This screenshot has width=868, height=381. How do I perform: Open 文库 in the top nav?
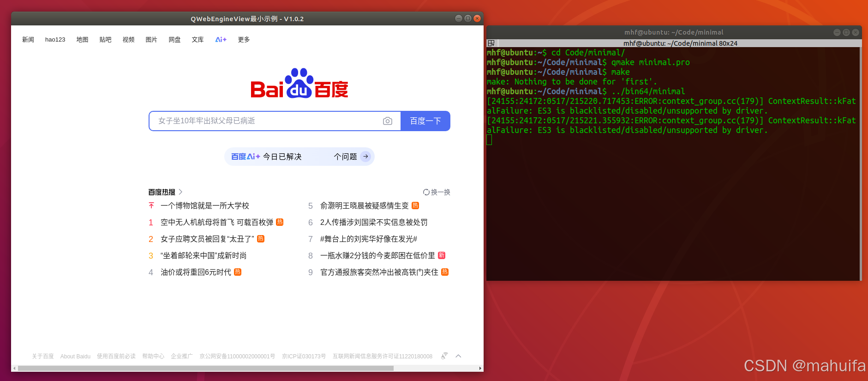198,40
